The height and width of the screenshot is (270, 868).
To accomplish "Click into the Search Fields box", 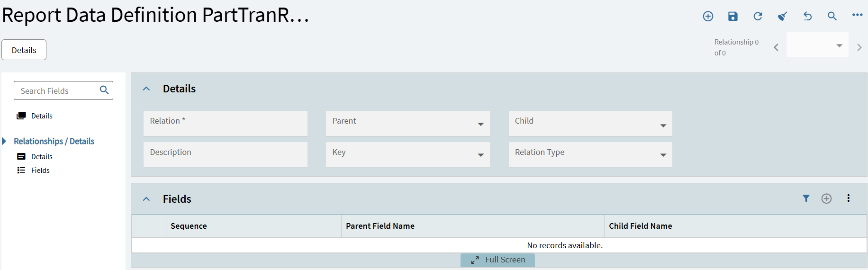I will click(57, 90).
